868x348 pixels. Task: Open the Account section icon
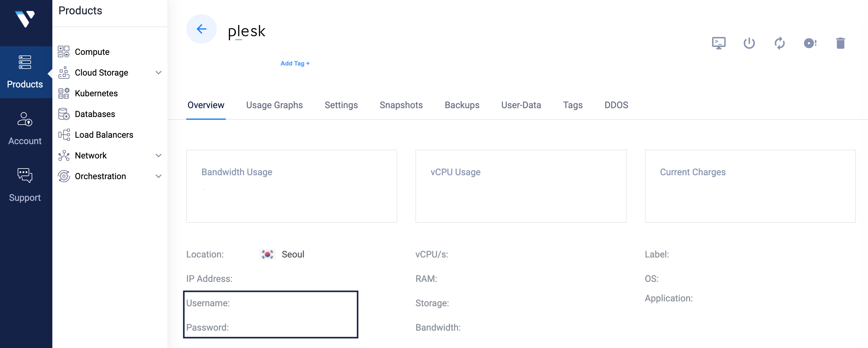[25, 119]
